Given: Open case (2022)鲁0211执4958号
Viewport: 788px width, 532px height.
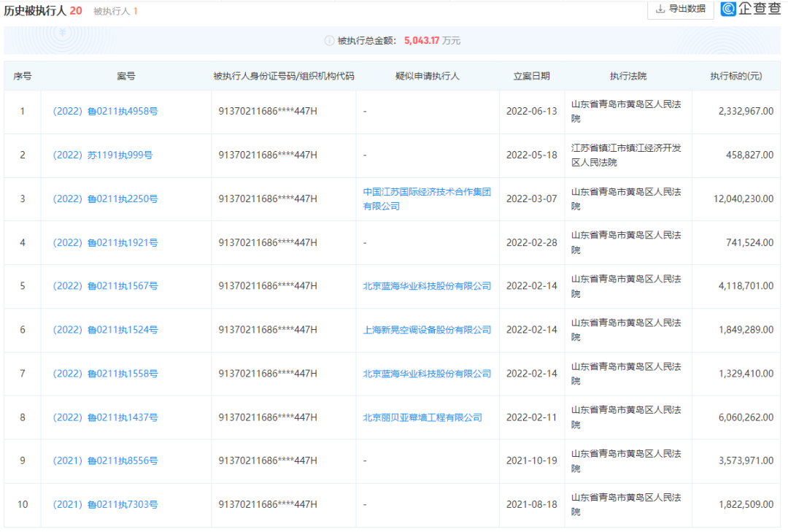Looking at the screenshot, I should click(105, 112).
